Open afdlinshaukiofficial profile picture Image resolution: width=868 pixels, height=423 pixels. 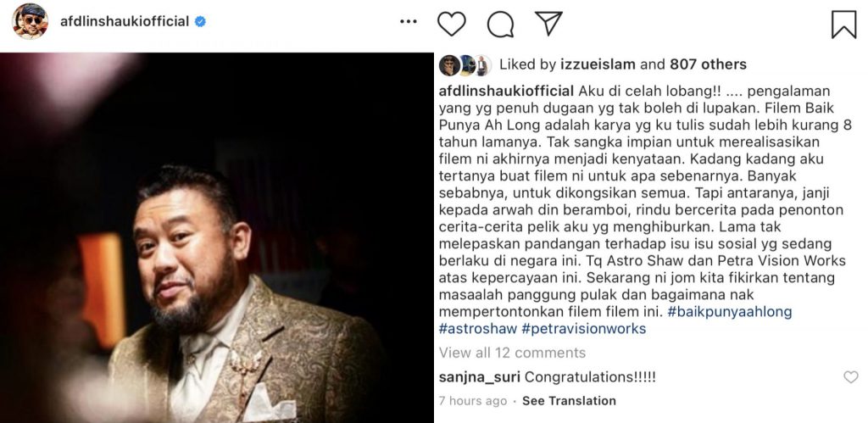30,21
